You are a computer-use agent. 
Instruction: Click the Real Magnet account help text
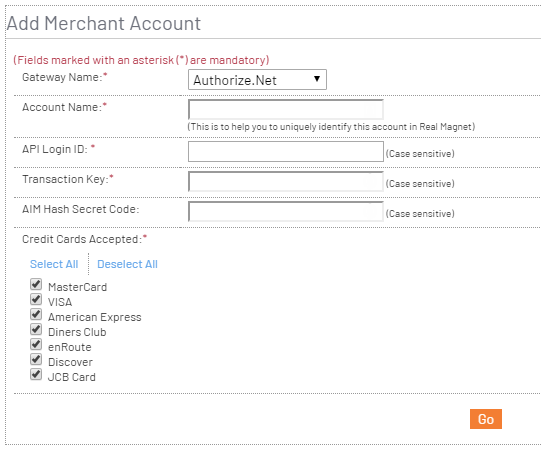(331, 127)
